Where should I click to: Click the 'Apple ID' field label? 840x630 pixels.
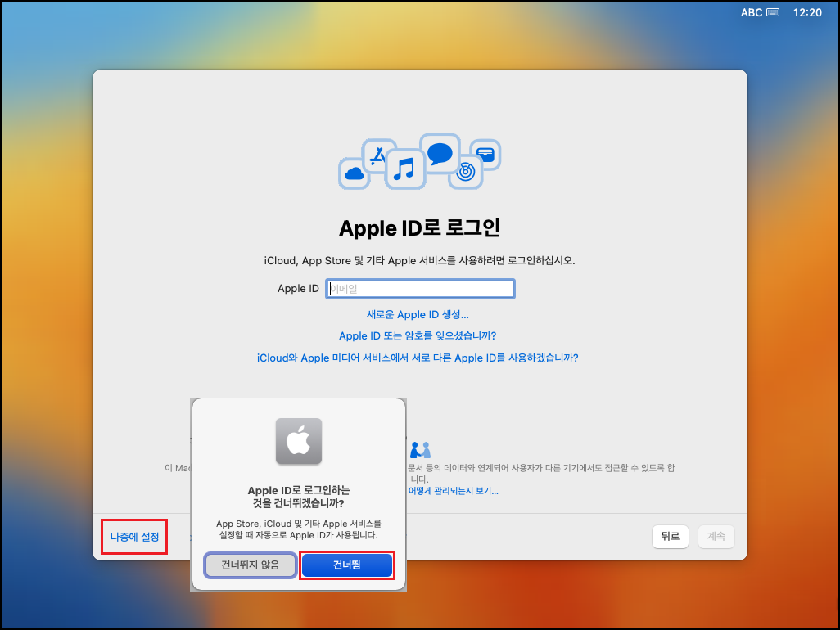pyautogui.click(x=298, y=289)
